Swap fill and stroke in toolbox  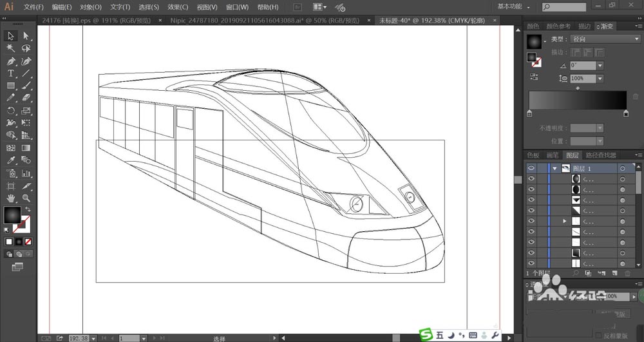point(28,209)
